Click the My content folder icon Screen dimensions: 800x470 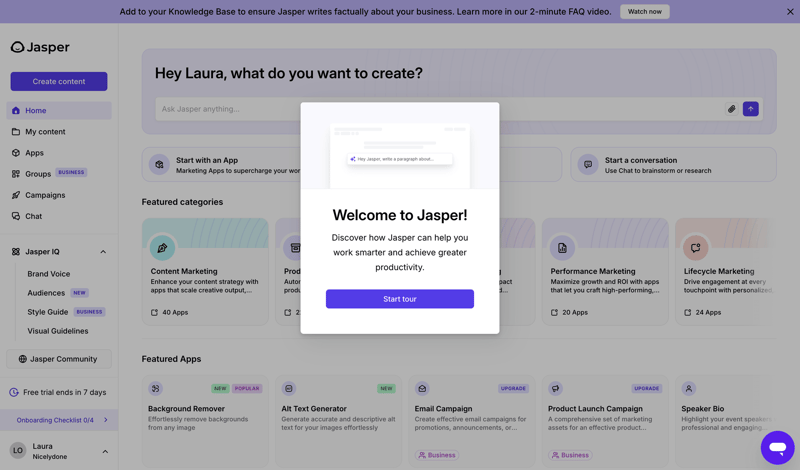coord(16,132)
